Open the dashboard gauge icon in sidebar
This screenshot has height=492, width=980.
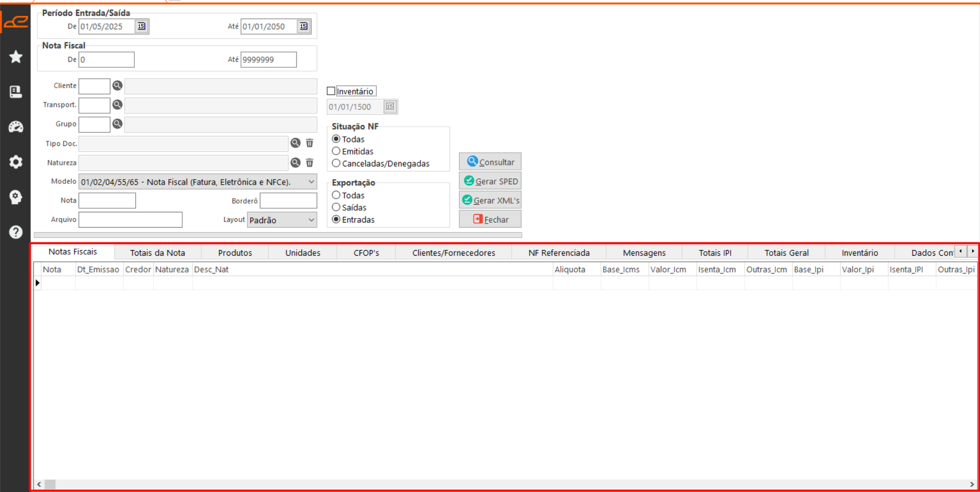pyautogui.click(x=16, y=127)
